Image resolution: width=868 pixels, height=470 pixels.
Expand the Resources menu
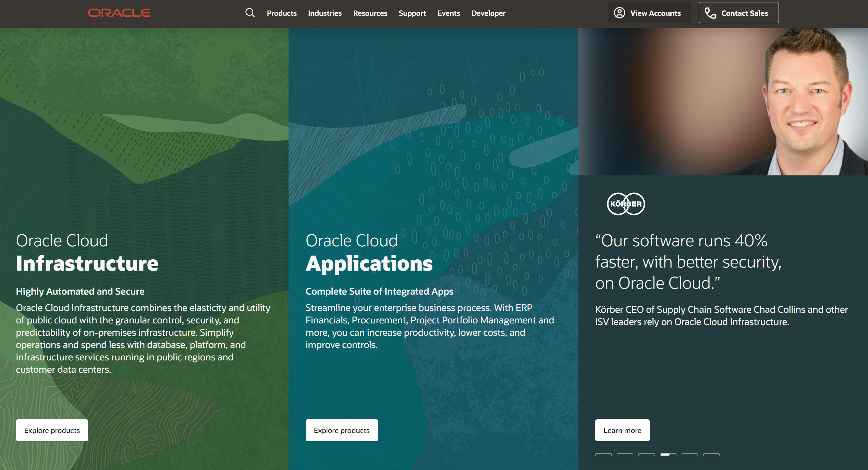click(x=370, y=13)
